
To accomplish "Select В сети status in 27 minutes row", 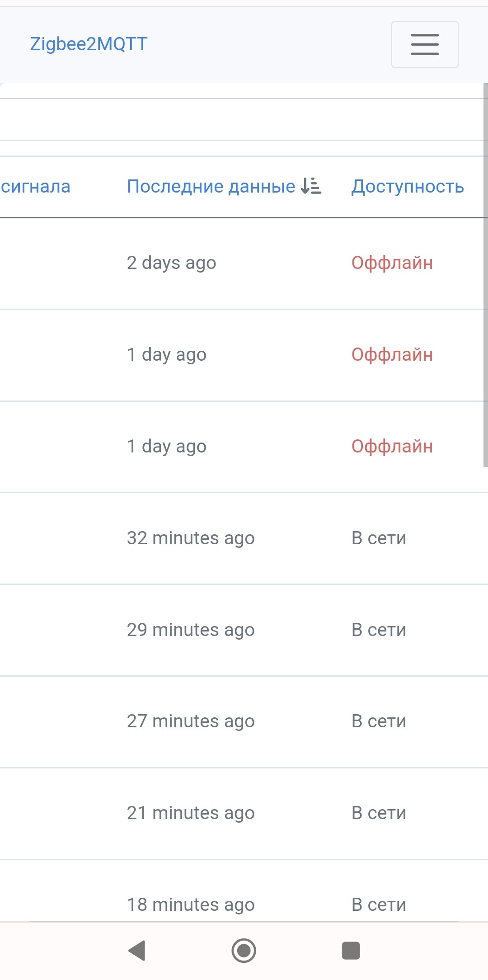I will tap(379, 721).
